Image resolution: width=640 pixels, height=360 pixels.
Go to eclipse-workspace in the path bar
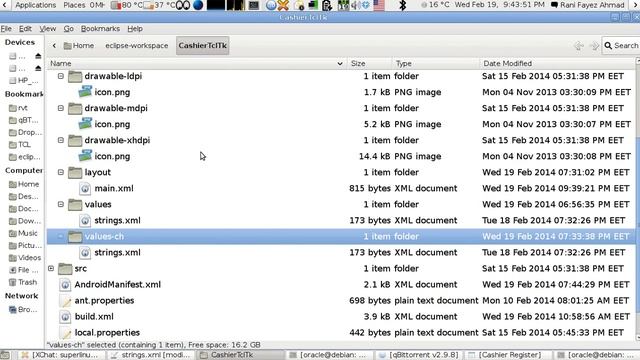[x=137, y=46]
